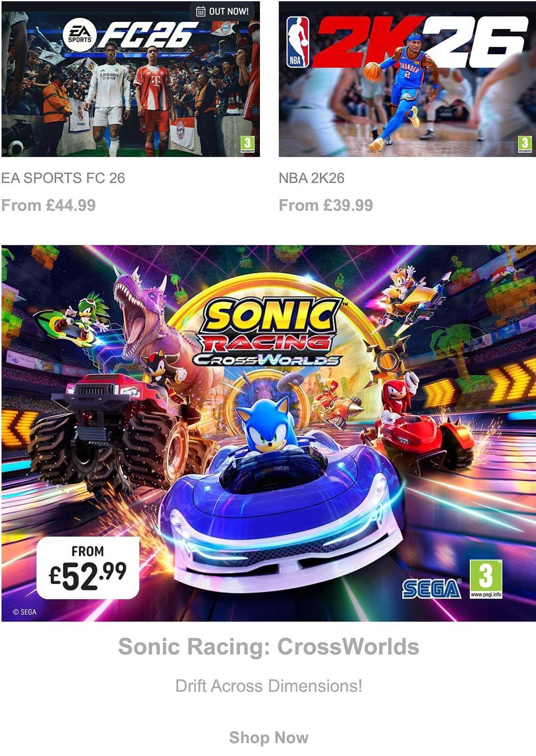Click the SEGA logo on Sonic banner

432,589
